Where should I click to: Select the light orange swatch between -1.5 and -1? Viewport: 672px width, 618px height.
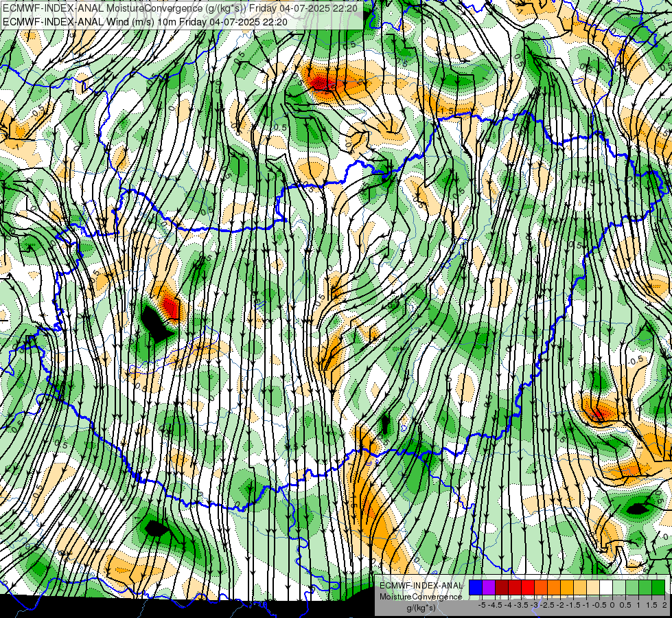point(580,588)
